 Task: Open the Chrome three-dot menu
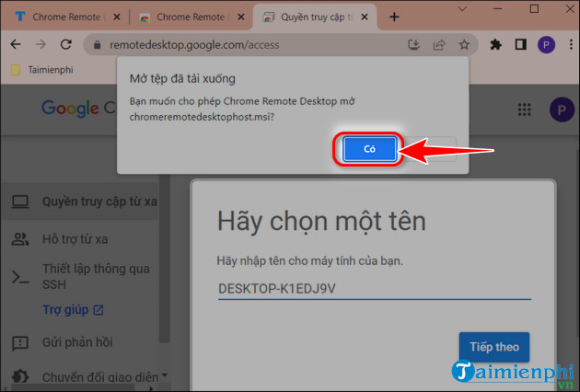[x=571, y=45]
